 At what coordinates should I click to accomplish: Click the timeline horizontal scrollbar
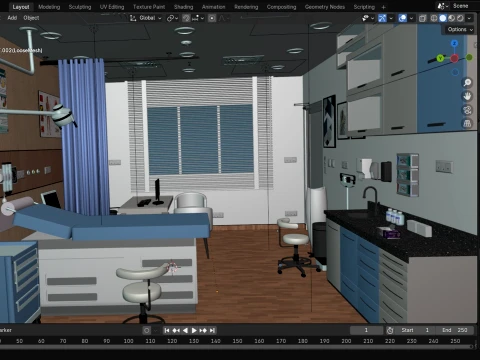click(x=237, y=347)
